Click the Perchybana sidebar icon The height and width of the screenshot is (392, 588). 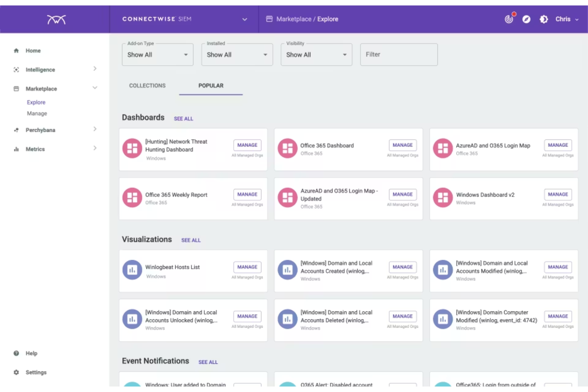[x=16, y=130]
